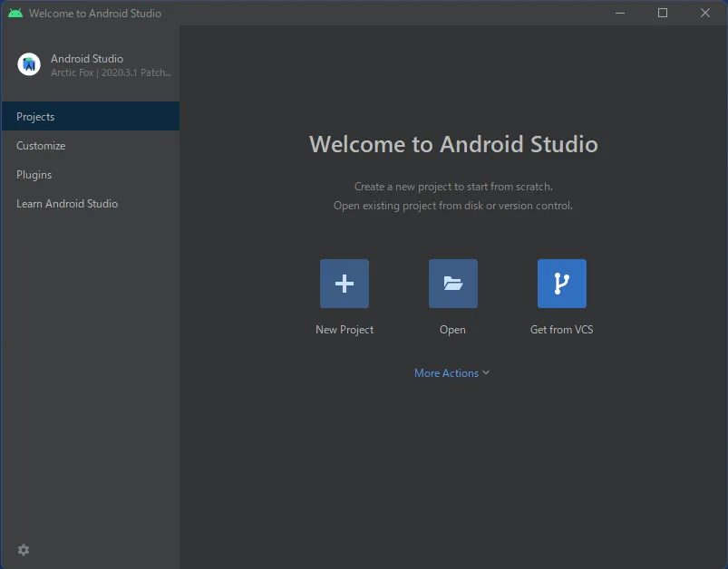Close the Welcome to Android Studio window
This screenshot has height=569, width=728.
tap(705, 13)
